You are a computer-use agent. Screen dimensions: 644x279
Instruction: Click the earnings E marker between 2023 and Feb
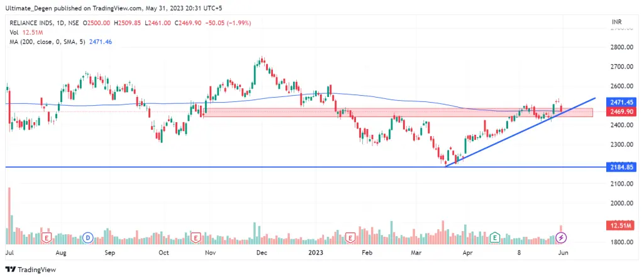(x=350, y=237)
